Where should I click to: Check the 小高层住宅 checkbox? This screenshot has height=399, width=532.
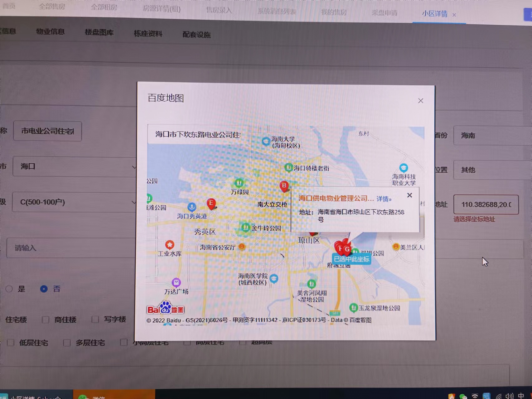[124, 342]
